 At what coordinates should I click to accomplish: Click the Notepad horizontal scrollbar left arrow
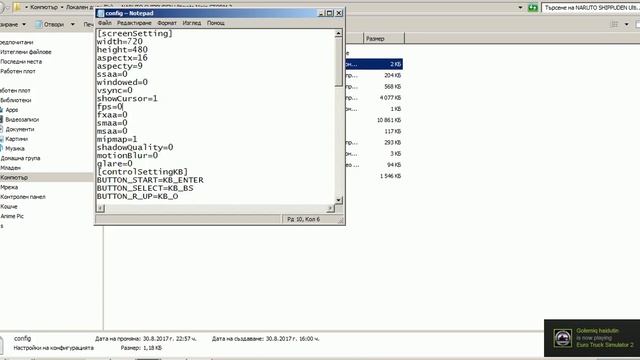click(x=100, y=208)
